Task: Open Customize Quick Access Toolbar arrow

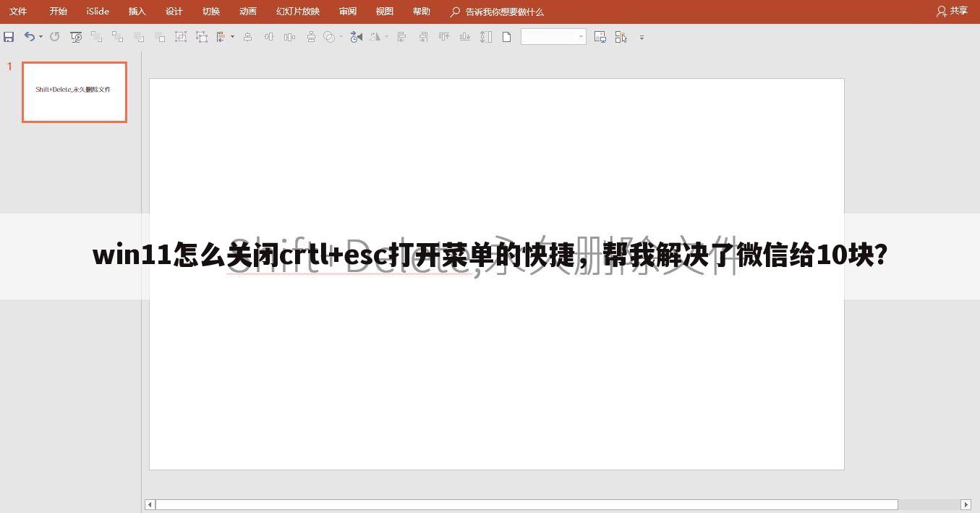Action: [x=642, y=37]
